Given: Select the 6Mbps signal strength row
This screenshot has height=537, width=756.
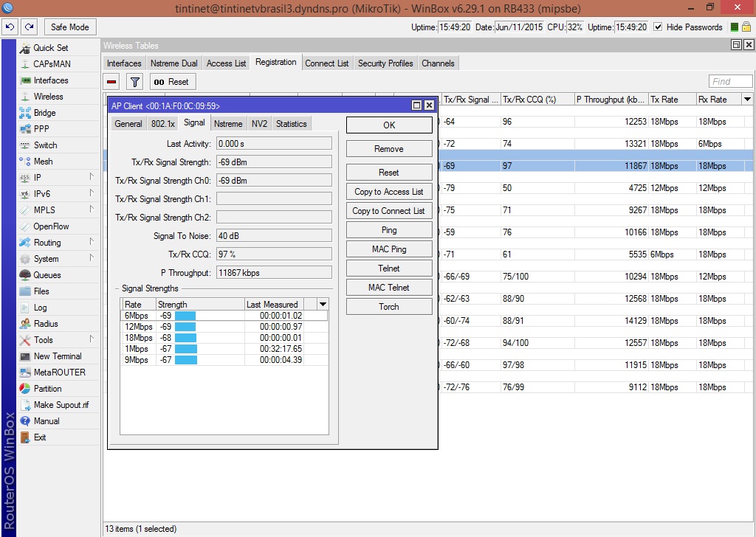Looking at the screenshot, I should pos(224,316).
